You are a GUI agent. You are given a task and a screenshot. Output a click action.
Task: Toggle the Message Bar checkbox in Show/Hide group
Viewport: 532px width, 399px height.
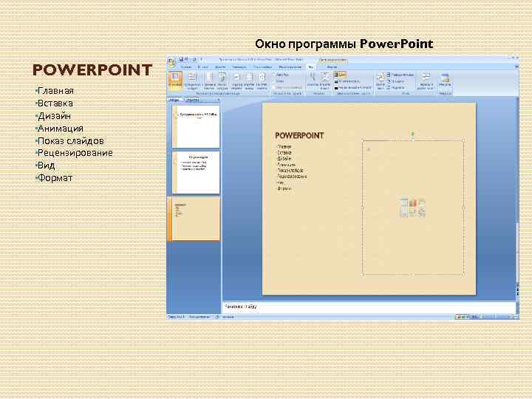click(x=287, y=87)
